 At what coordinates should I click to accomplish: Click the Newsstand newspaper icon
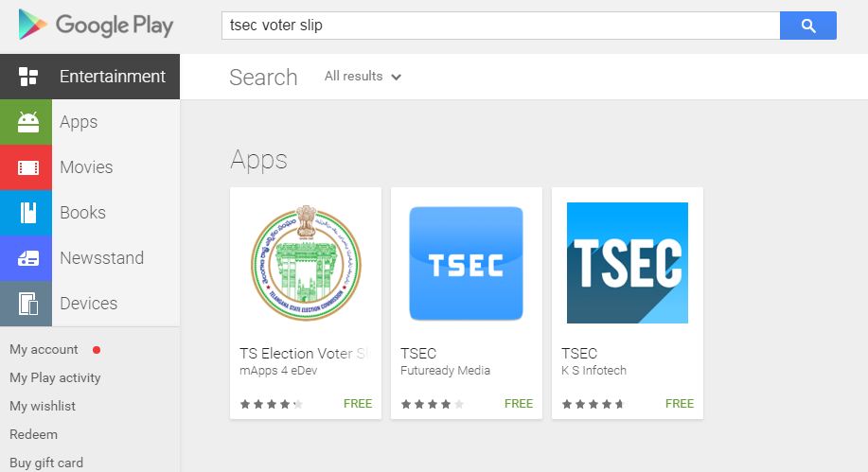point(28,258)
